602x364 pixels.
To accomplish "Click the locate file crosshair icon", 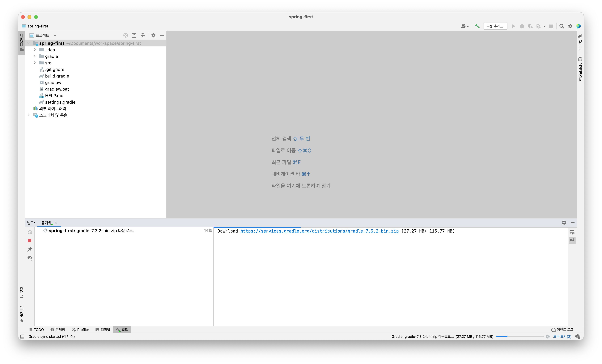I will 126,35.
